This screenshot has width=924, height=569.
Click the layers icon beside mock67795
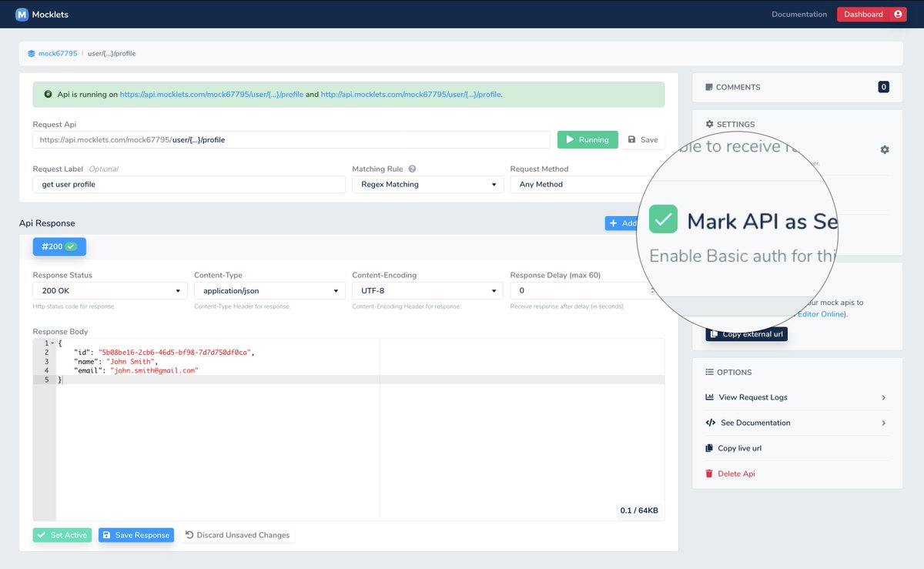32,54
